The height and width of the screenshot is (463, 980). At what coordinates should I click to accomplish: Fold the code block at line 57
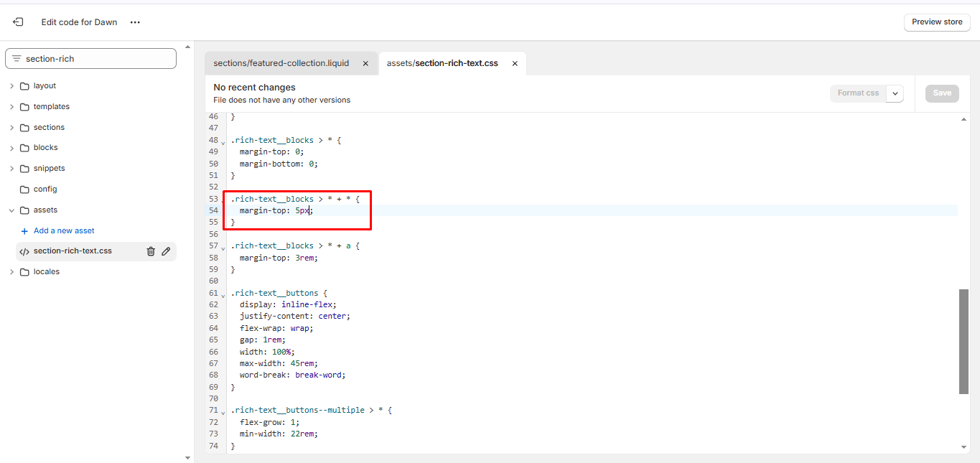[x=223, y=248]
